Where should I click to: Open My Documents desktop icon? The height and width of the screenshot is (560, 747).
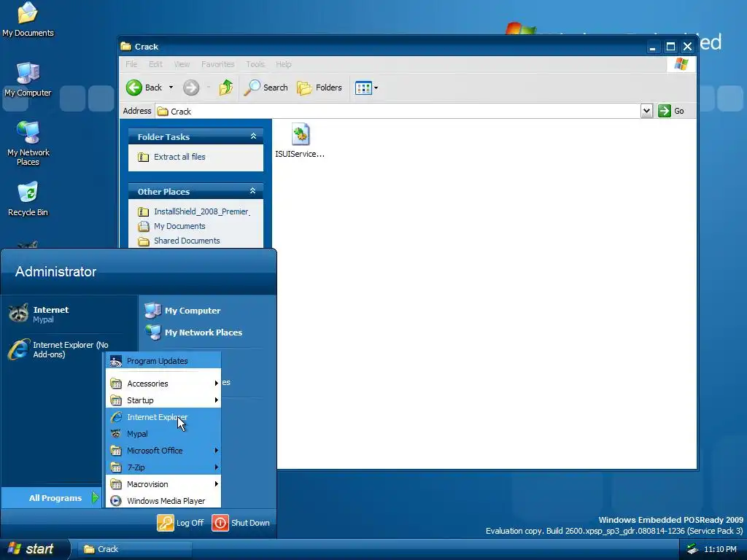(x=28, y=20)
